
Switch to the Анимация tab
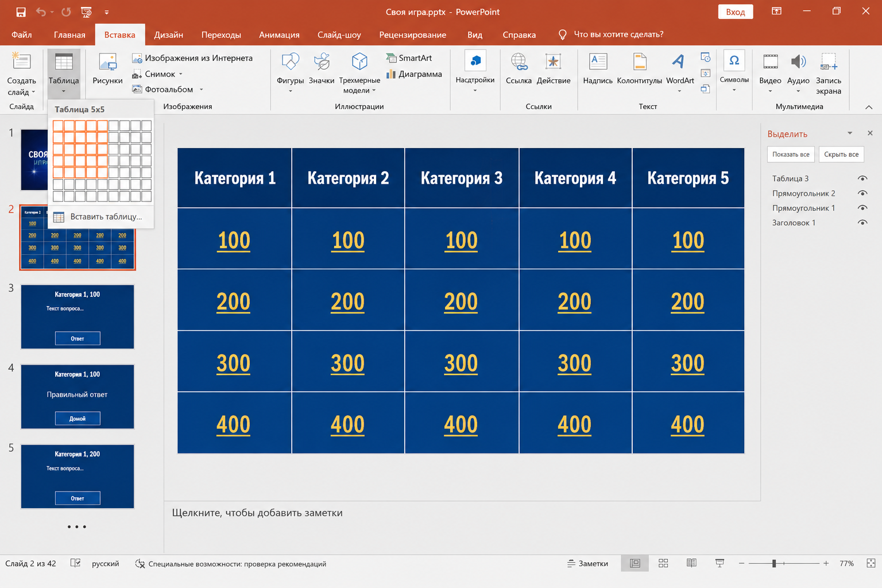click(279, 34)
